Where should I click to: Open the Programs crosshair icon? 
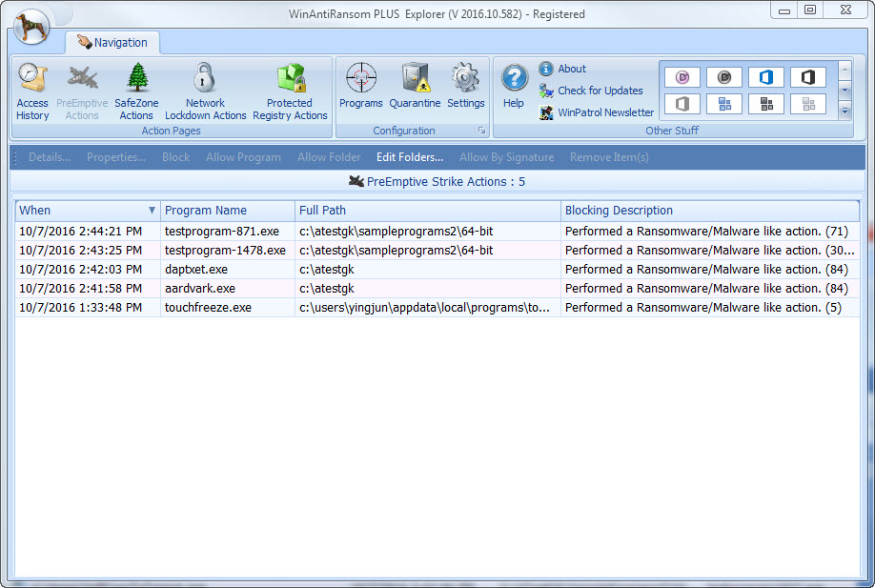pos(361,77)
